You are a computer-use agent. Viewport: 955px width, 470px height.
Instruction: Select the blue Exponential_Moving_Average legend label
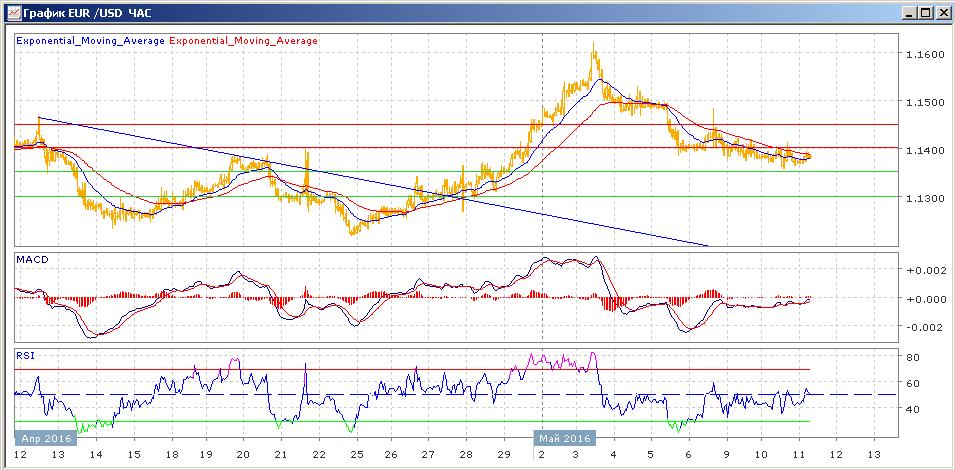[x=91, y=41]
